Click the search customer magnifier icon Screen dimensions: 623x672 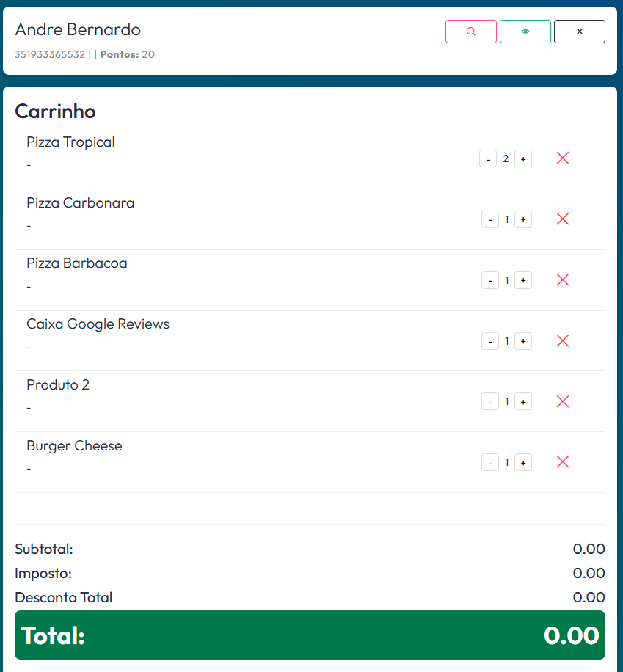pos(471,32)
